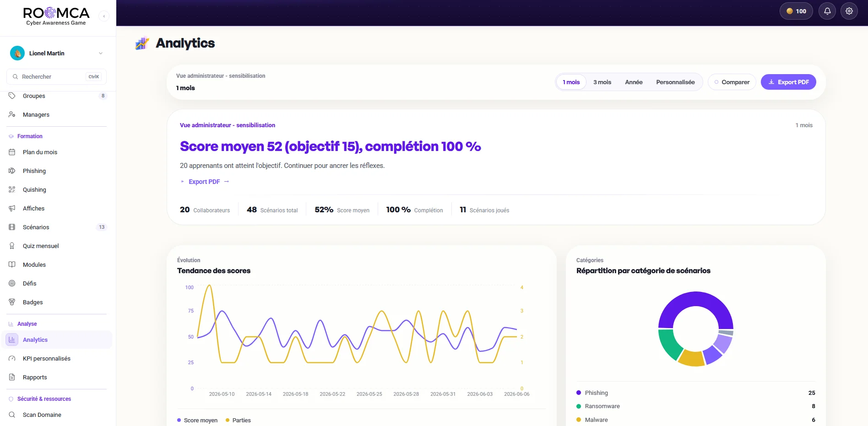
Task: Click the Analytics bar chart icon
Action: pos(12,340)
